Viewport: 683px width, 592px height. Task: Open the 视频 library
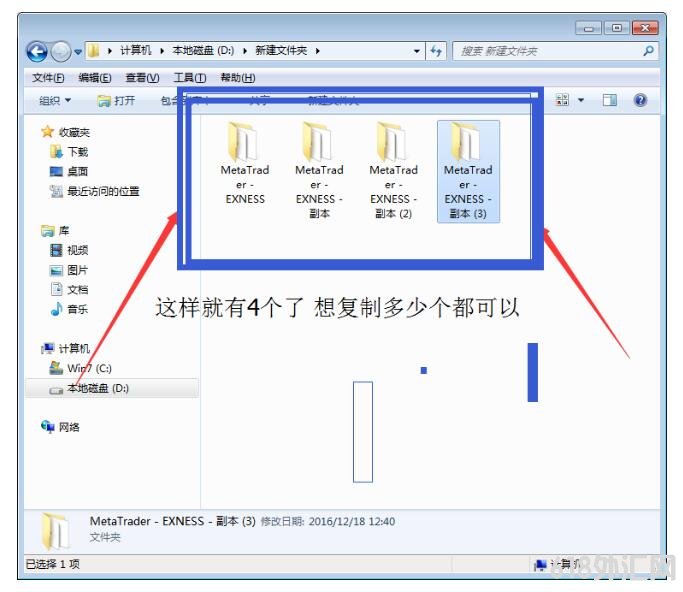coord(78,250)
